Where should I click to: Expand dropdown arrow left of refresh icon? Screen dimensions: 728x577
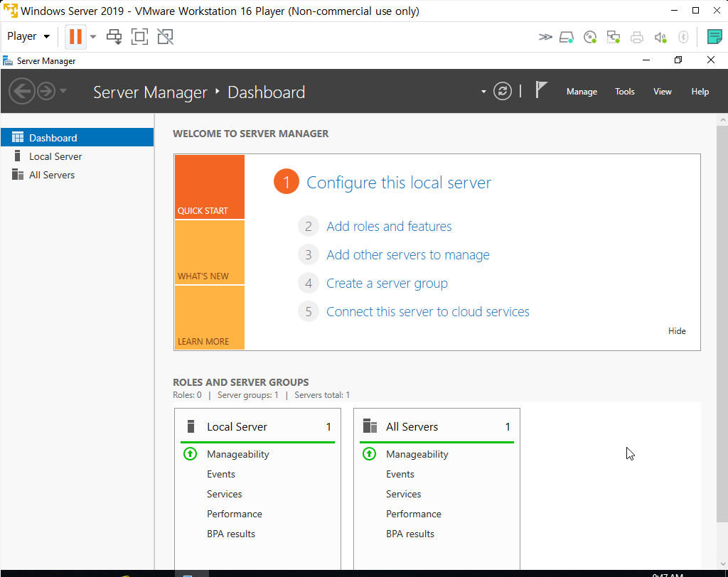[483, 92]
